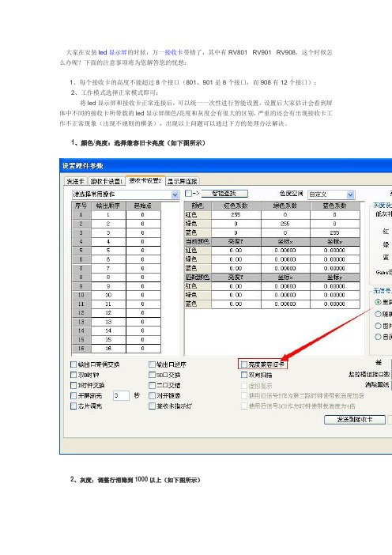The width and height of the screenshot is (392, 555).
Task: Click the 255 value in 绿色 row
Action: pos(285,224)
